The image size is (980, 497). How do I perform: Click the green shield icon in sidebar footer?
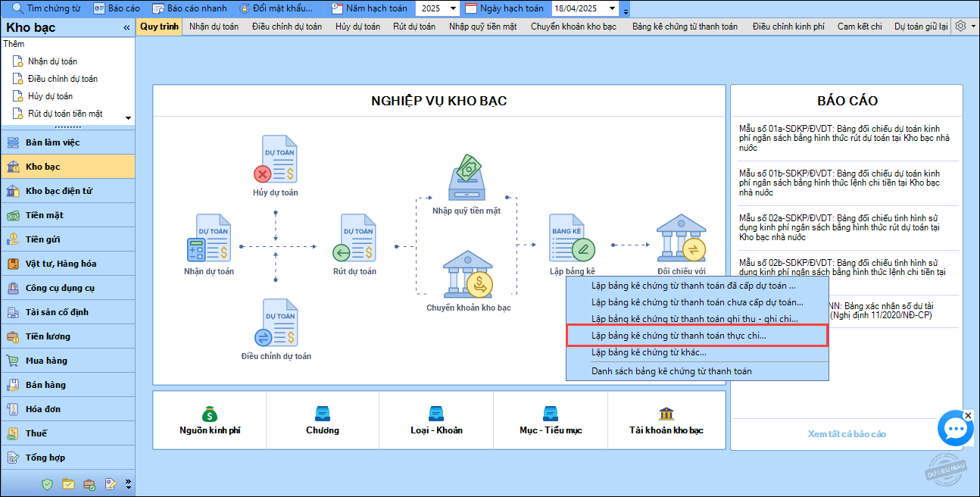(x=48, y=483)
